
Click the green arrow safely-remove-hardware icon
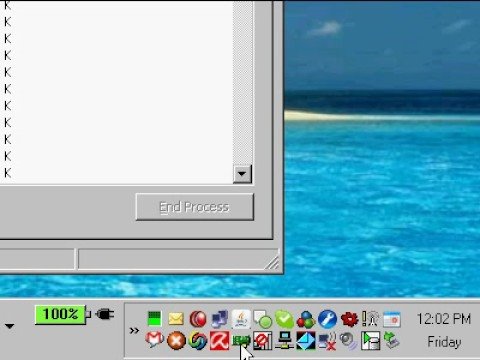pos(392,340)
